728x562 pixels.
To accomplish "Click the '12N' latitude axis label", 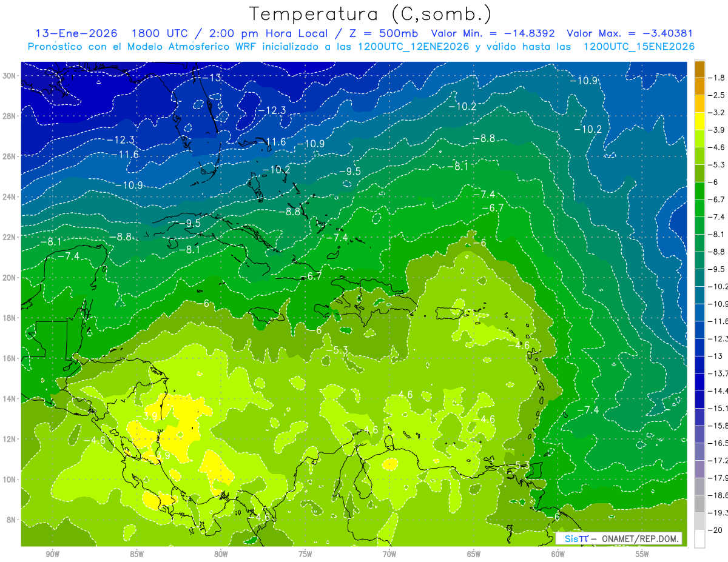I will pos(8,439).
